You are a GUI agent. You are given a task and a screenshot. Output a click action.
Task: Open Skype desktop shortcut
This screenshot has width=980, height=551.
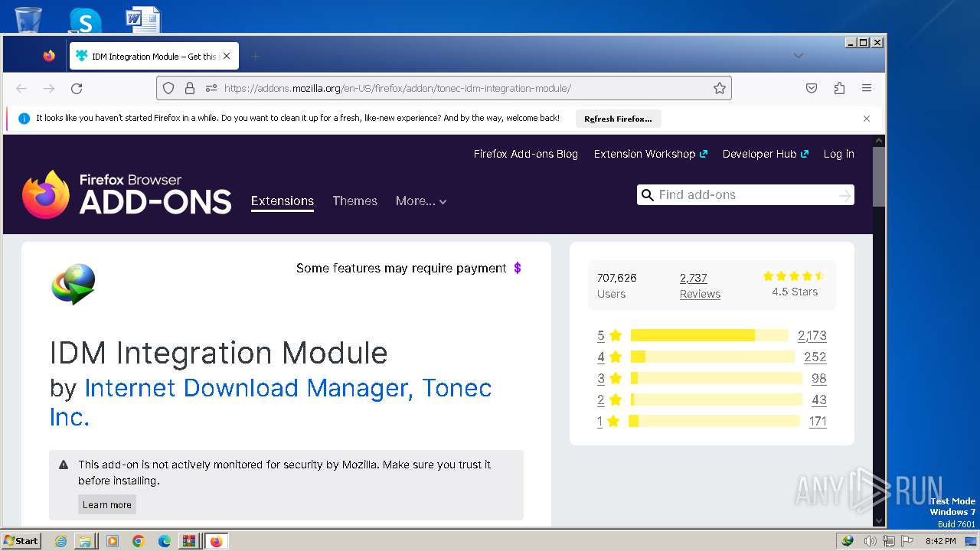pos(85,19)
